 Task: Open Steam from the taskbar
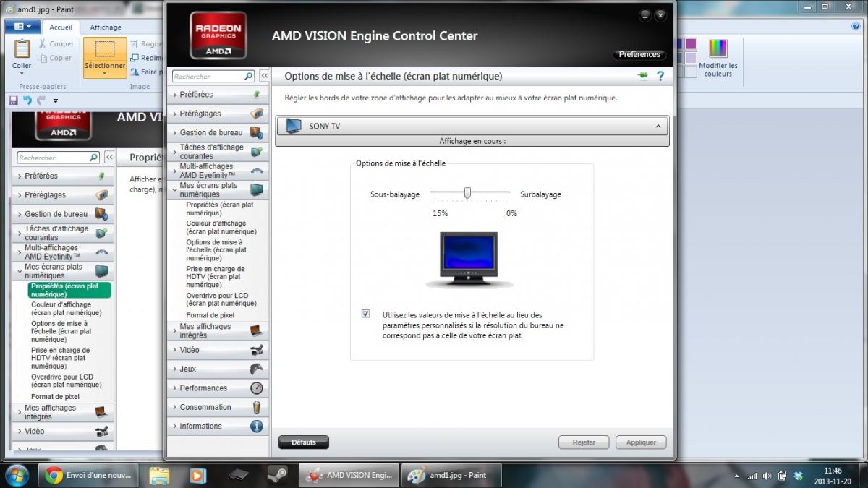coord(276,476)
